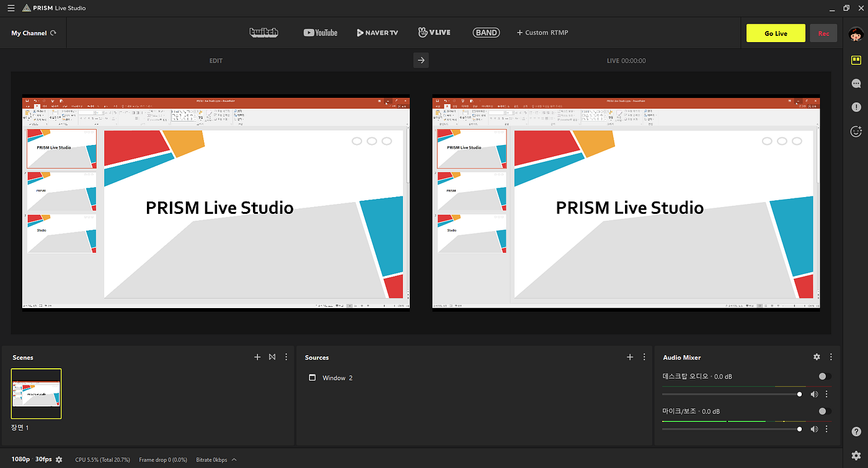Click the Sources panel title
The width and height of the screenshot is (868, 468).
[x=317, y=358]
